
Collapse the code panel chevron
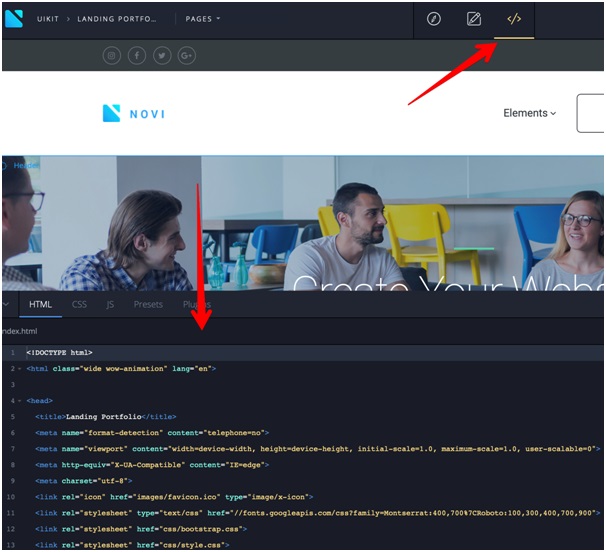coord(6,304)
